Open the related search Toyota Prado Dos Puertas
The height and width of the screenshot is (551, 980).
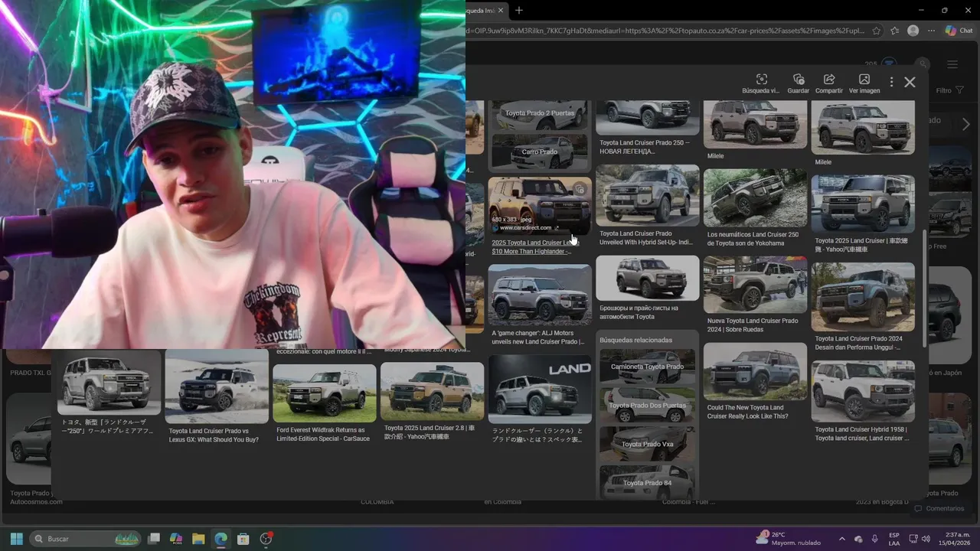pyautogui.click(x=647, y=406)
